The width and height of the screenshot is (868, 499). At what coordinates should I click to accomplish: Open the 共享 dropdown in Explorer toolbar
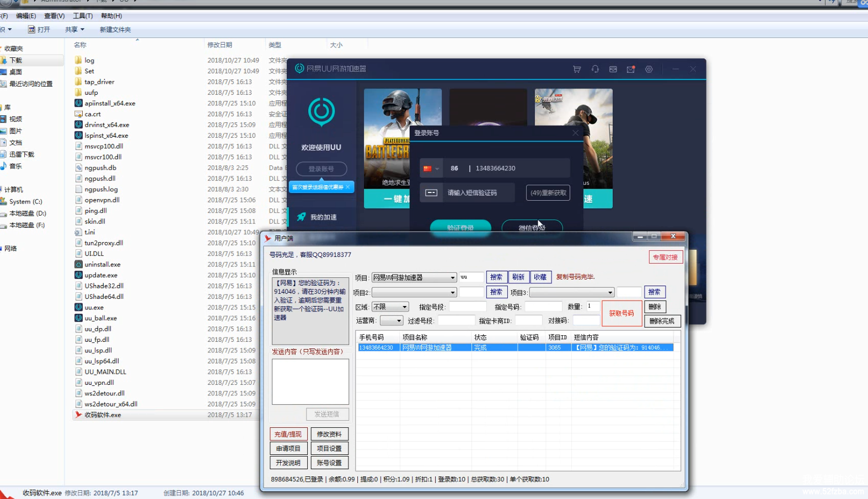pos(75,29)
